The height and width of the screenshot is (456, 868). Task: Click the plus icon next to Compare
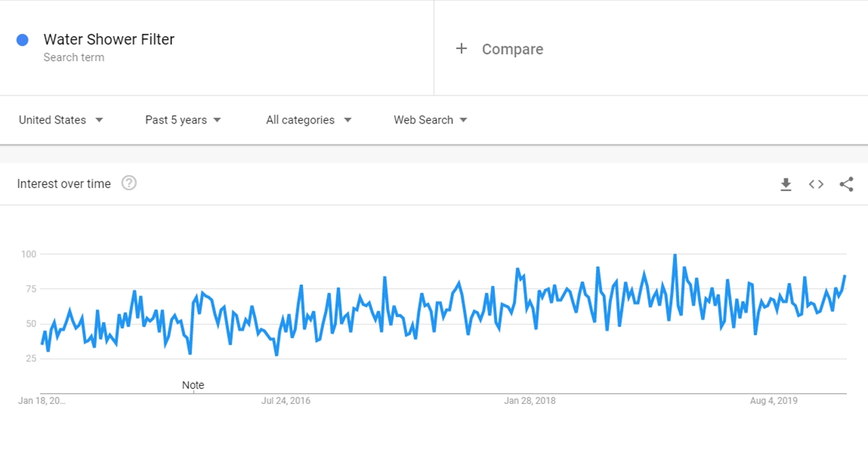461,48
